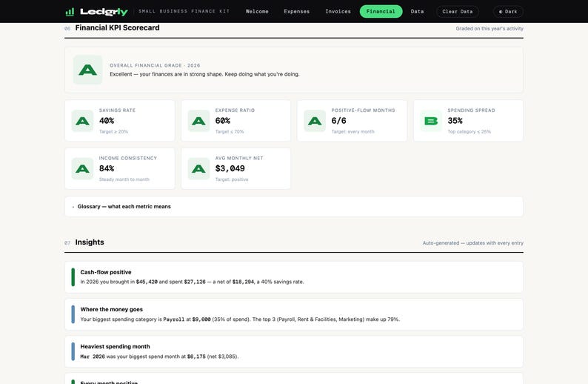The image size is (588, 384).
Task: Click the overall grade A badge
Action: 87,70
